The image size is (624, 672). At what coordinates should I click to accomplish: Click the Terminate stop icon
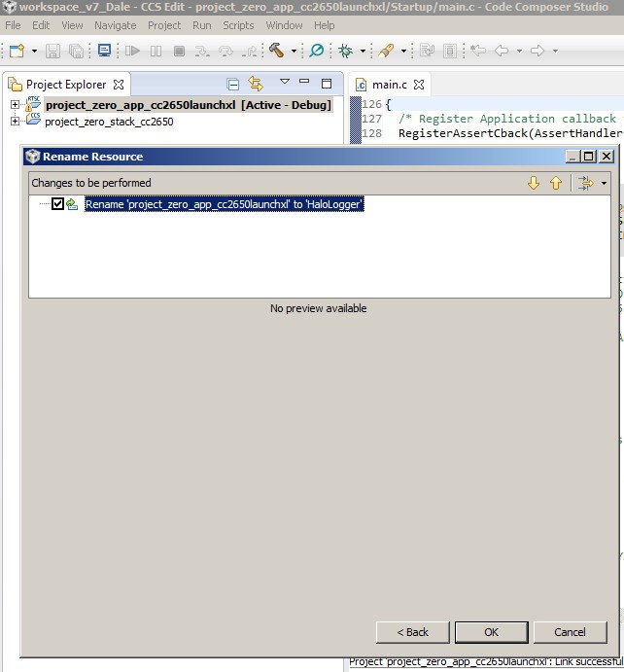tap(179, 51)
